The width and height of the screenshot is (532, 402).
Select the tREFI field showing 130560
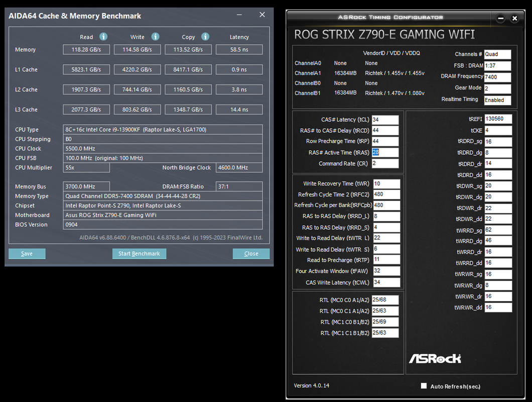(498, 119)
